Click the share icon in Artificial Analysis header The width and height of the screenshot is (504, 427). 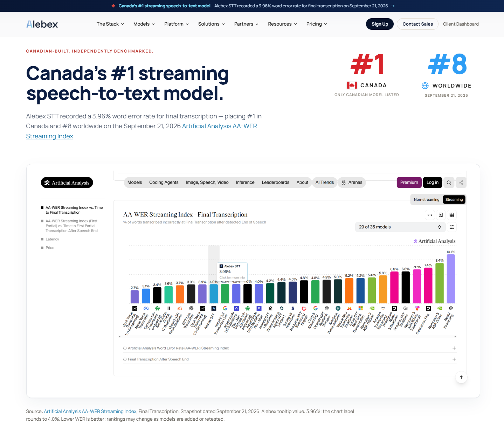point(461,182)
